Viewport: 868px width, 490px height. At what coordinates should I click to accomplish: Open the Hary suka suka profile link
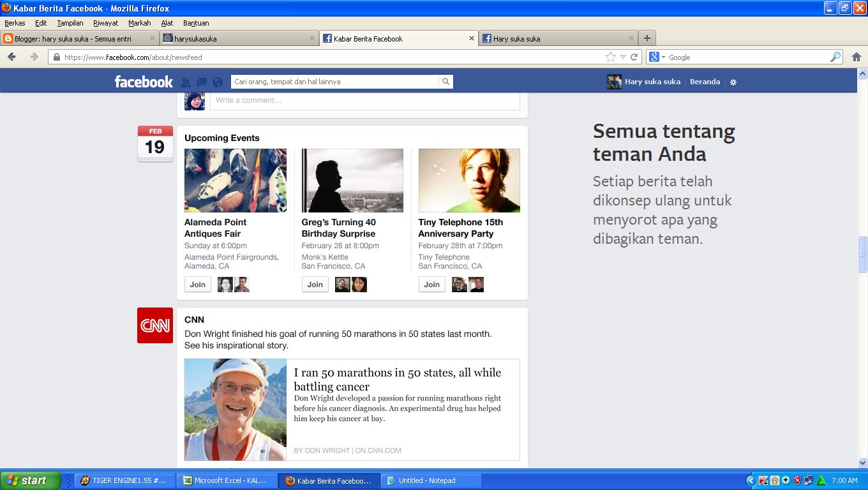pyautogui.click(x=652, y=82)
